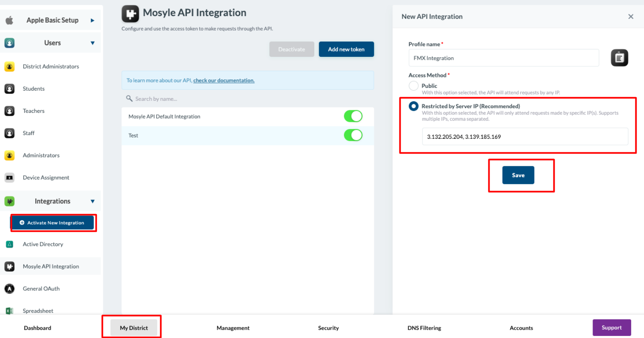
Task: Click the Spreadsheet integration icon
Action: [9, 311]
